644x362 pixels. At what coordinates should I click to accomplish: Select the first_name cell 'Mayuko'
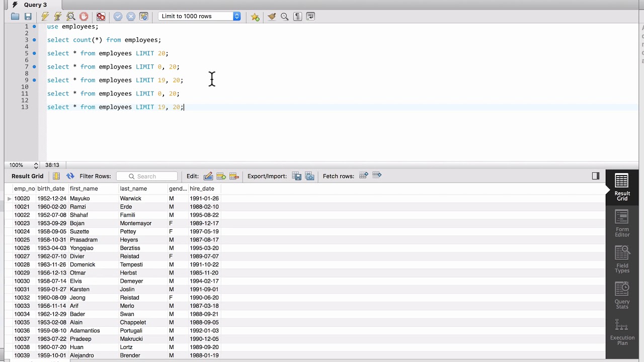(x=94, y=199)
